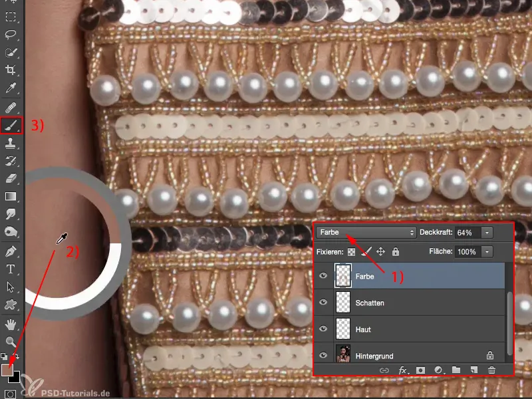Toggle visibility of the Haut layer

pos(323,329)
